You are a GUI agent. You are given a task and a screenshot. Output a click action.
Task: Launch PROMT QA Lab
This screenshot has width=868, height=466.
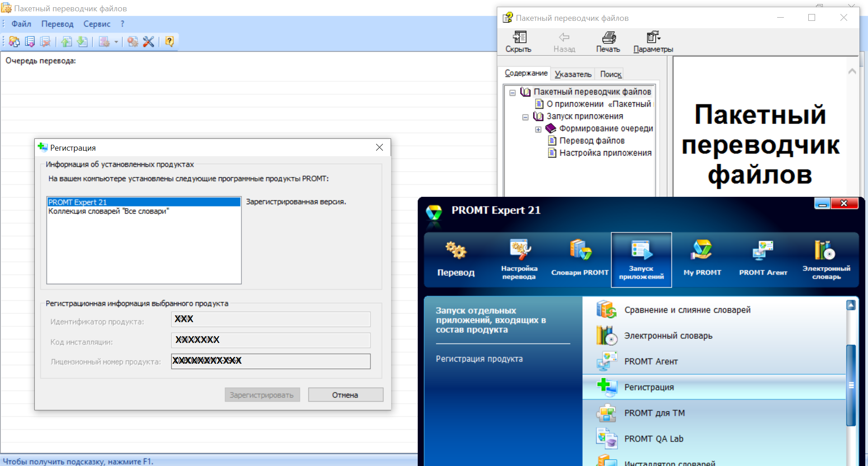(714, 439)
